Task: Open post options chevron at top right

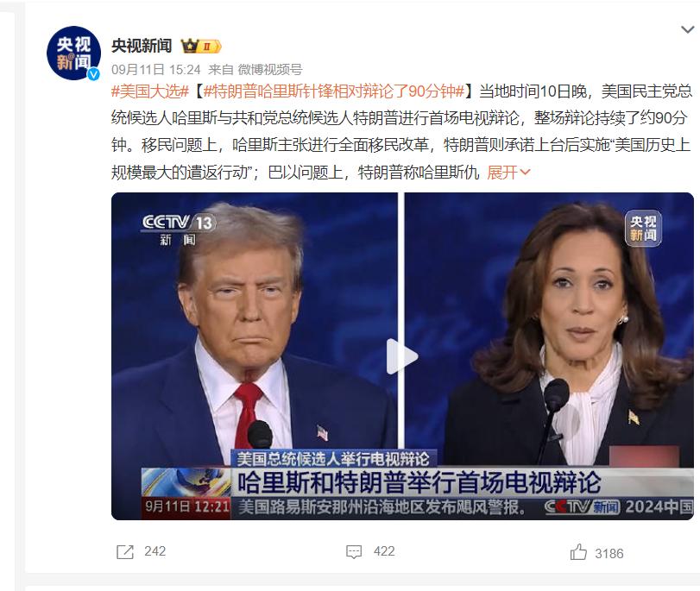Action: point(688,30)
